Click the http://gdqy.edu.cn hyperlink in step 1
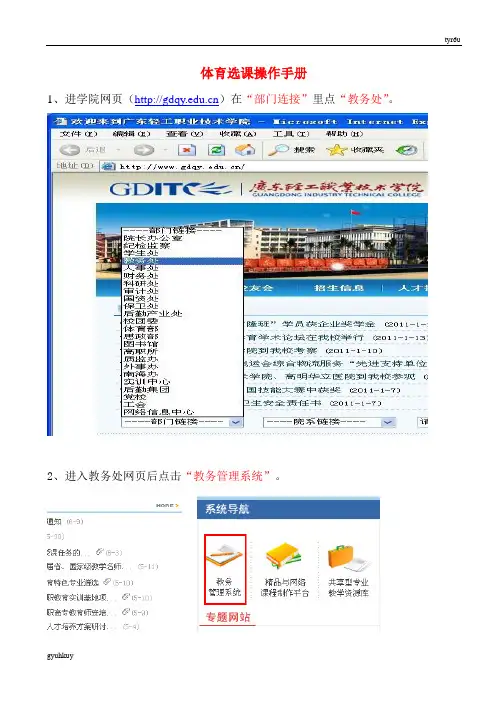The image size is (496, 702). (x=176, y=99)
